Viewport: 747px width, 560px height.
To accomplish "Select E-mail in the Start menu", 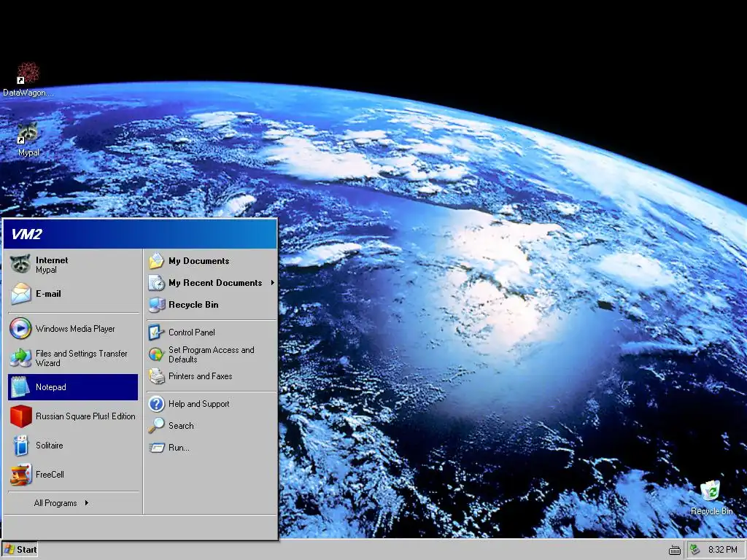I will coord(73,294).
